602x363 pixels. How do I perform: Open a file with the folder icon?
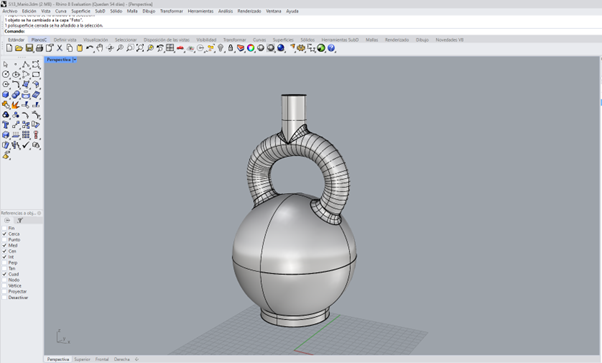point(19,48)
